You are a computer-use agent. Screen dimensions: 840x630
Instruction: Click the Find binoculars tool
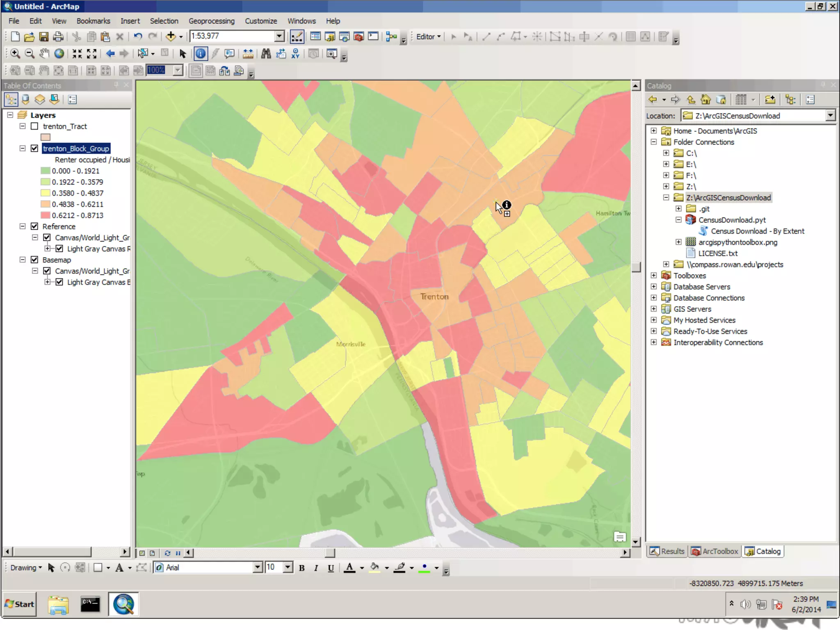click(x=266, y=54)
